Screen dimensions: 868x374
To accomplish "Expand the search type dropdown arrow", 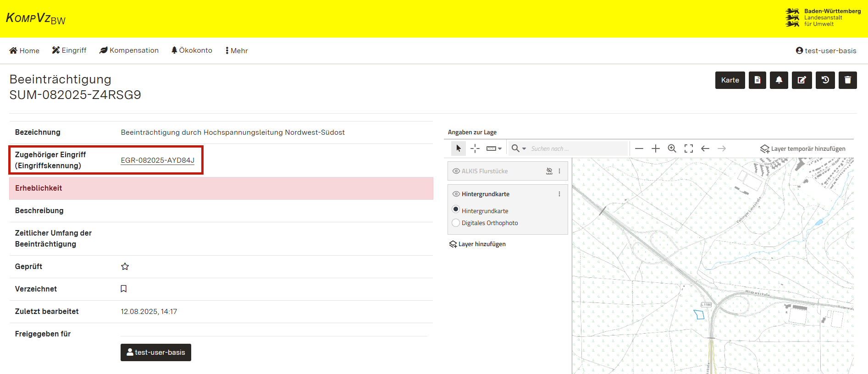I will [x=524, y=148].
